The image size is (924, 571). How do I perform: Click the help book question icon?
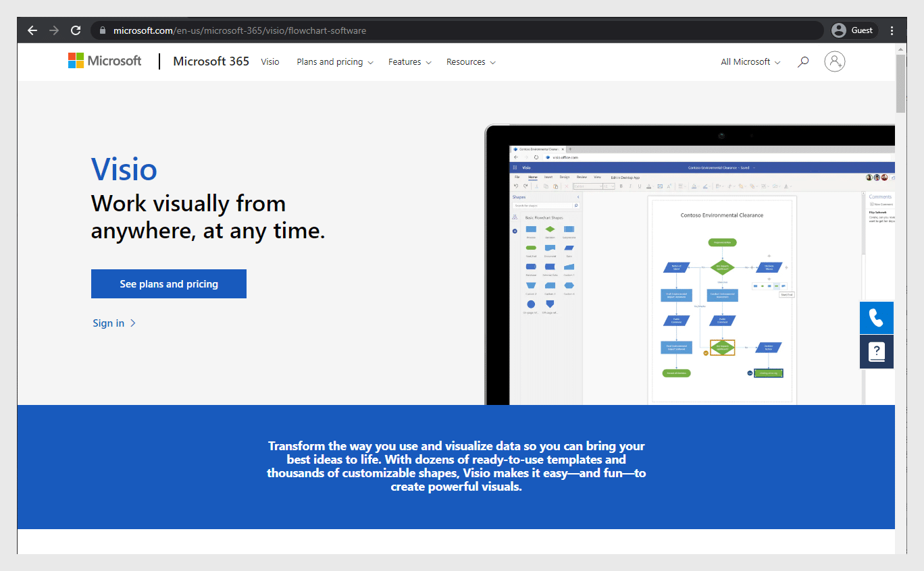(877, 352)
